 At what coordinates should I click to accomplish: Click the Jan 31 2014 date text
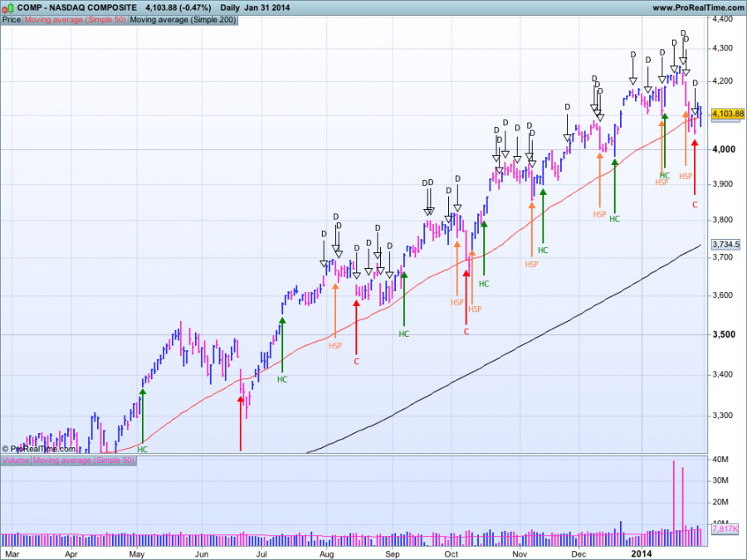(x=266, y=7)
